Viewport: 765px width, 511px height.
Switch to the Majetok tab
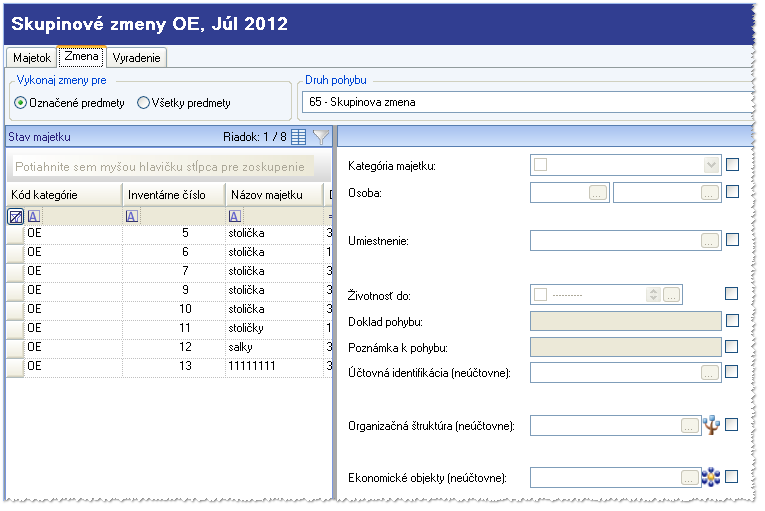click(x=31, y=58)
